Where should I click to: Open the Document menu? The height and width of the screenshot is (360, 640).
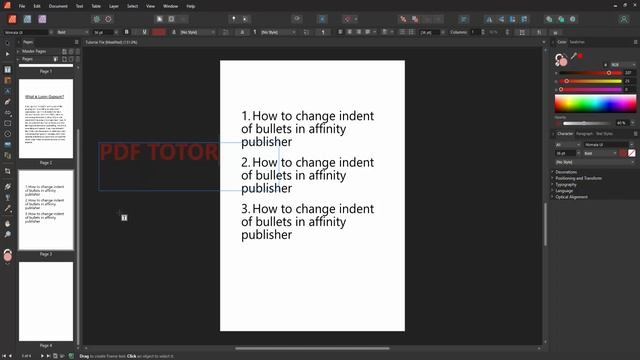pos(58,6)
